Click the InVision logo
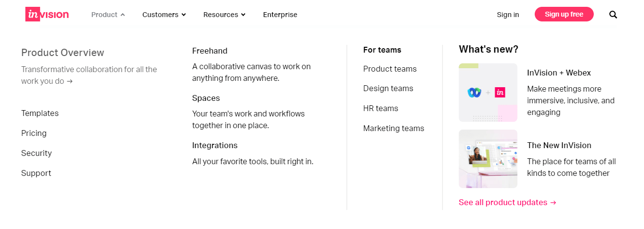The width and height of the screenshot is (644, 229). tap(47, 15)
